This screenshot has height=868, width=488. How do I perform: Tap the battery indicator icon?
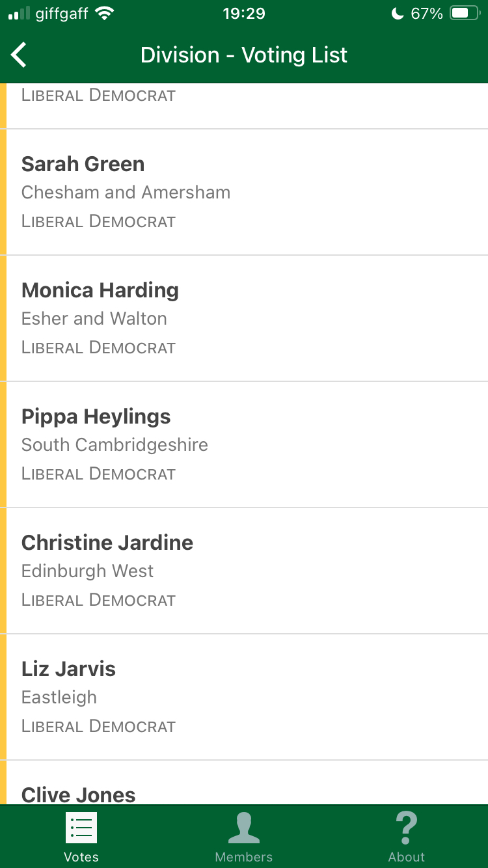pyautogui.click(x=465, y=14)
